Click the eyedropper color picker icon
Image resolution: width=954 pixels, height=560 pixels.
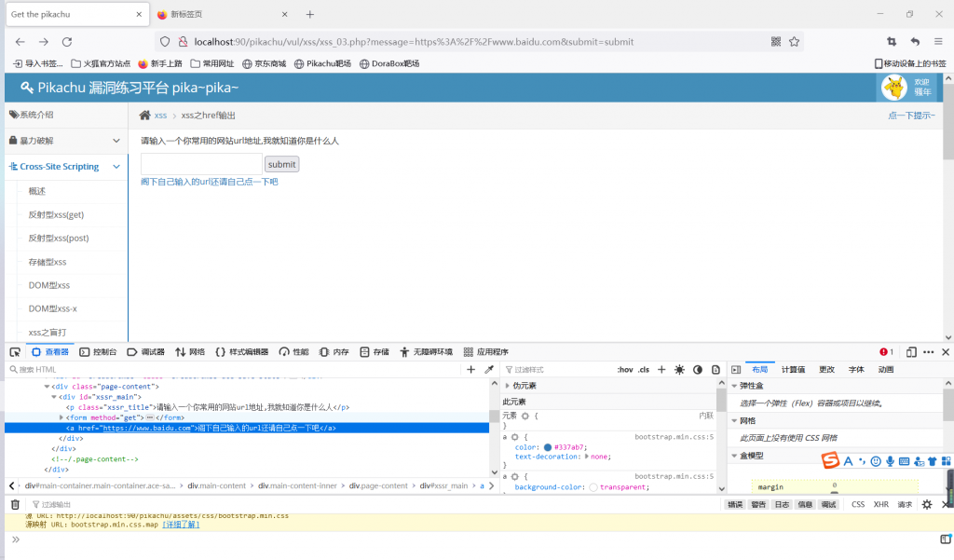[x=489, y=370]
